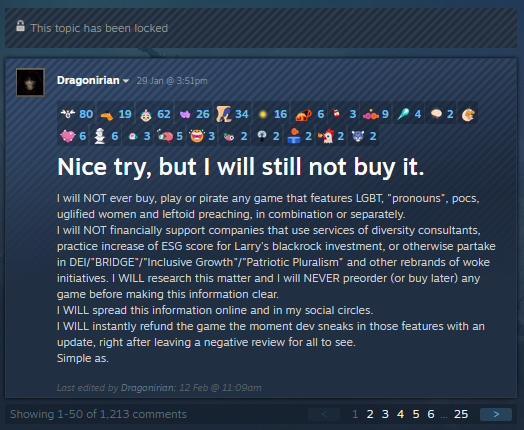Click the padlock icon on the locked banner
Screen dimensions: 524x430
point(20,26)
